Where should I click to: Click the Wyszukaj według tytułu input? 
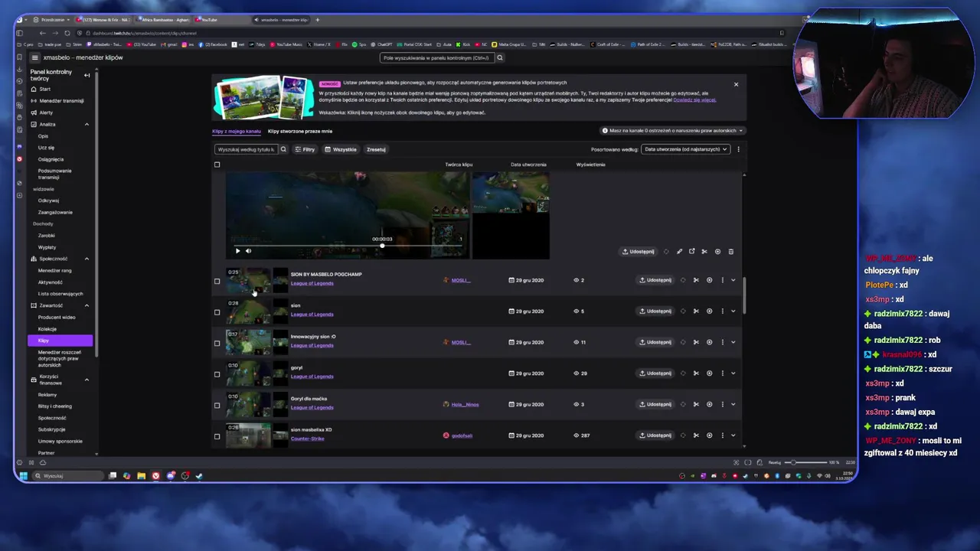coord(246,149)
